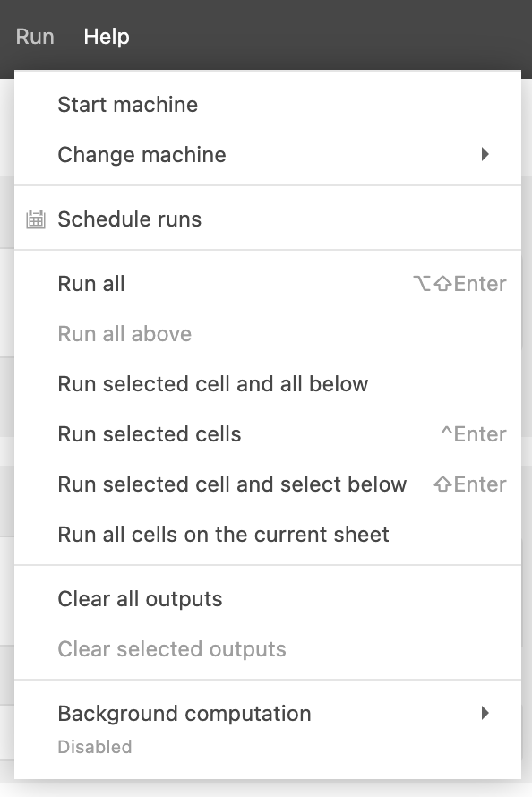Open the Help menu
This screenshot has width=532, height=797.
coord(107,37)
